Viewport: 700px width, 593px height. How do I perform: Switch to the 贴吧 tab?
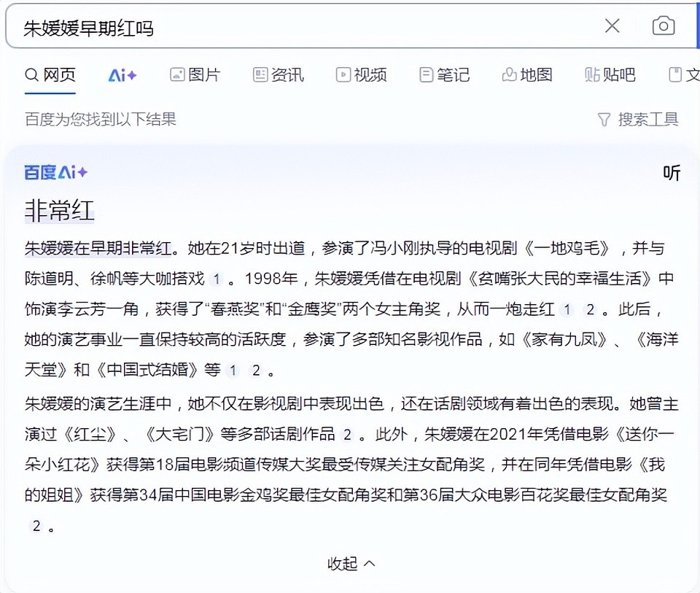tap(610, 74)
